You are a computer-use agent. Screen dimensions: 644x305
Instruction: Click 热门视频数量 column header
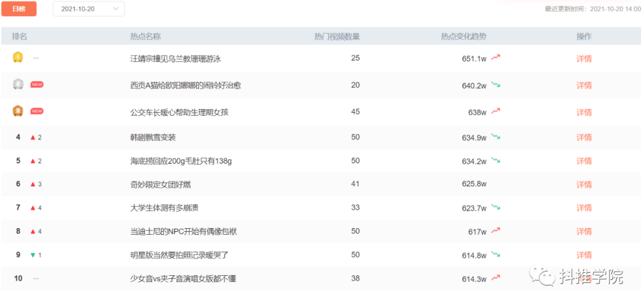[x=337, y=36]
